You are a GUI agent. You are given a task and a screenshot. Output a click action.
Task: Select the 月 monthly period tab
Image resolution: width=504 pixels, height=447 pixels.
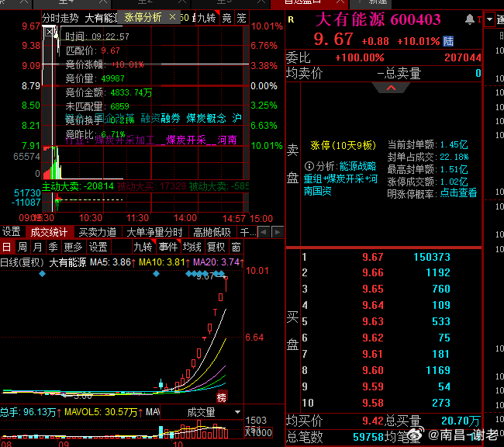[x=38, y=247]
